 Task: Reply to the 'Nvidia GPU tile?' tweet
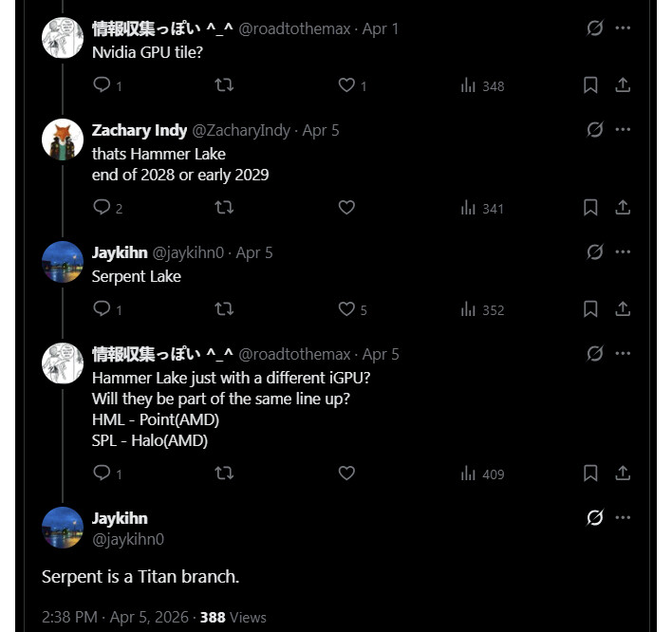click(x=103, y=85)
